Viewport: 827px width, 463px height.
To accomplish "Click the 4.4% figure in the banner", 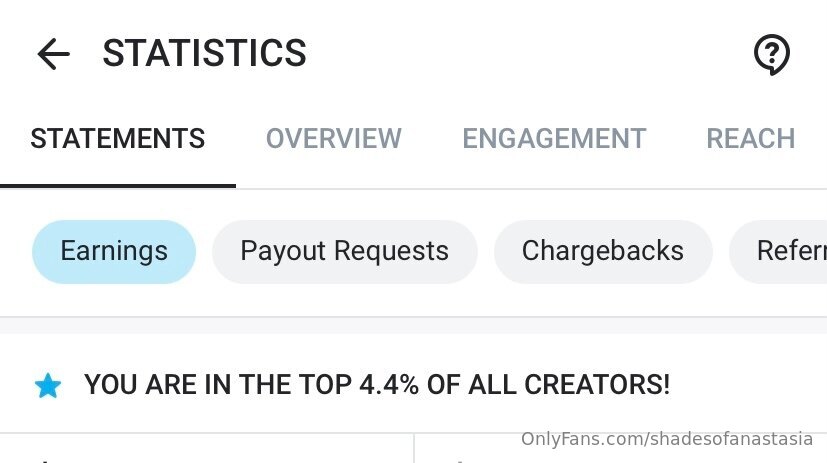I will (x=389, y=384).
